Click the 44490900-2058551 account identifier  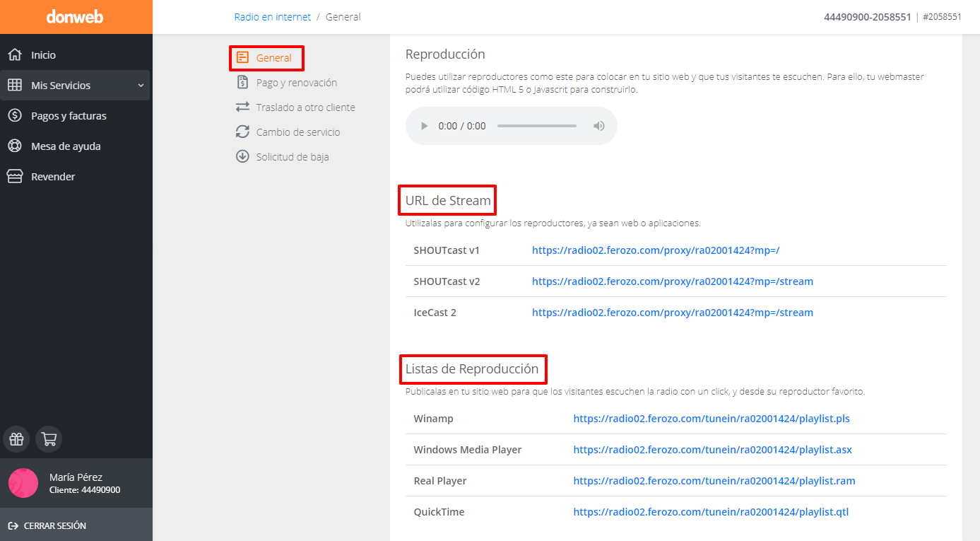click(868, 17)
